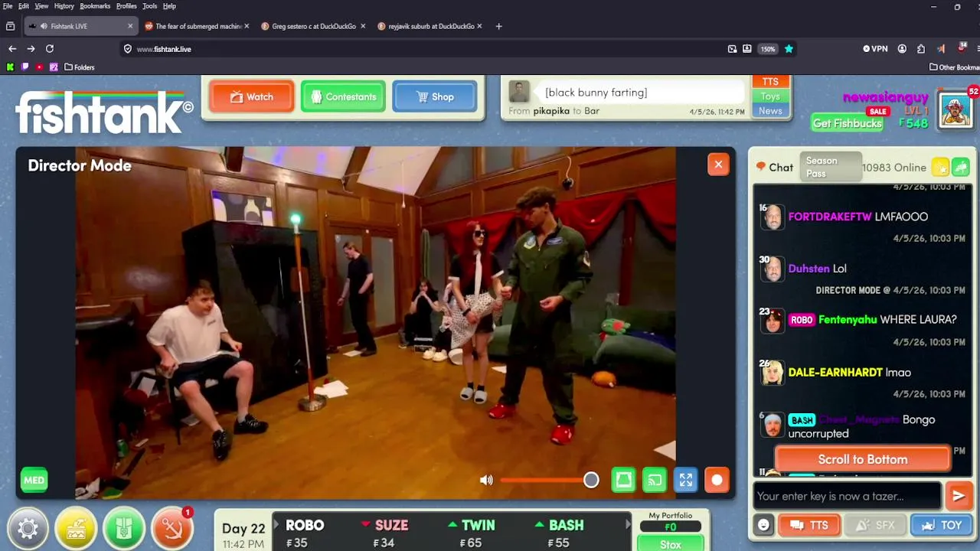980x551 pixels.
Task: Open user profile avatar
Action: 955,109
